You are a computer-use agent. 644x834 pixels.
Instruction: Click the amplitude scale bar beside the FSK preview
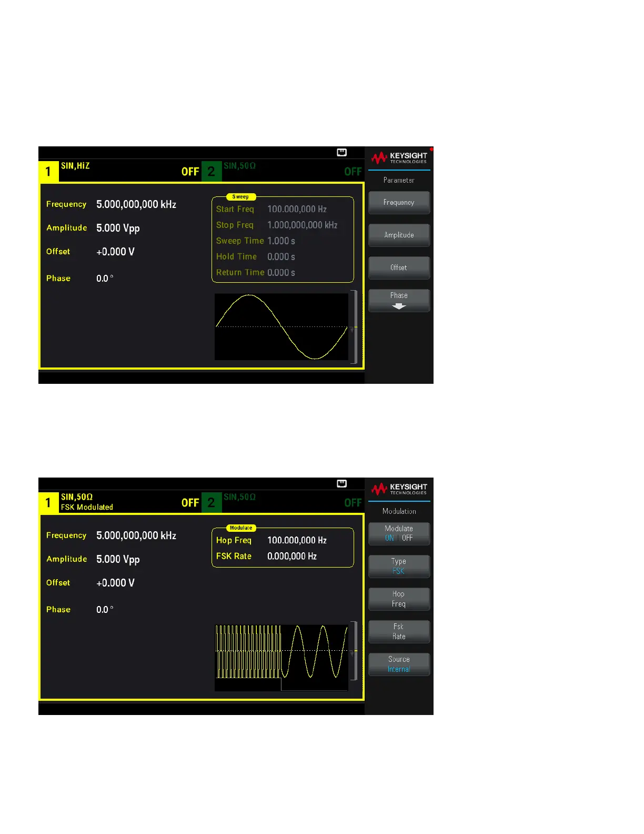coord(354,651)
